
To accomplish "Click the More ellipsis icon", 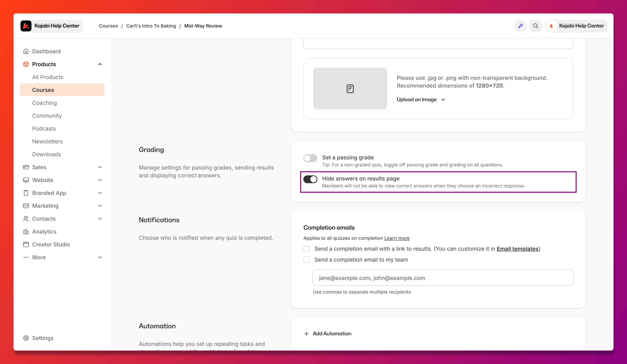I will click(26, 257).
